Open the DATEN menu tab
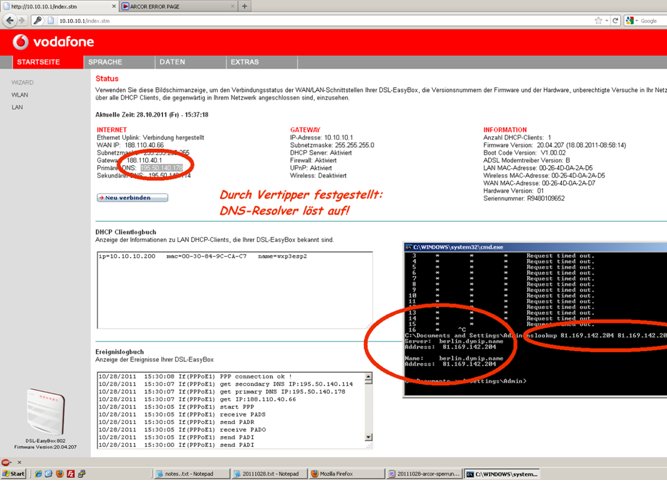The width and height of the screenshot is (667, 481). point(191,62)
